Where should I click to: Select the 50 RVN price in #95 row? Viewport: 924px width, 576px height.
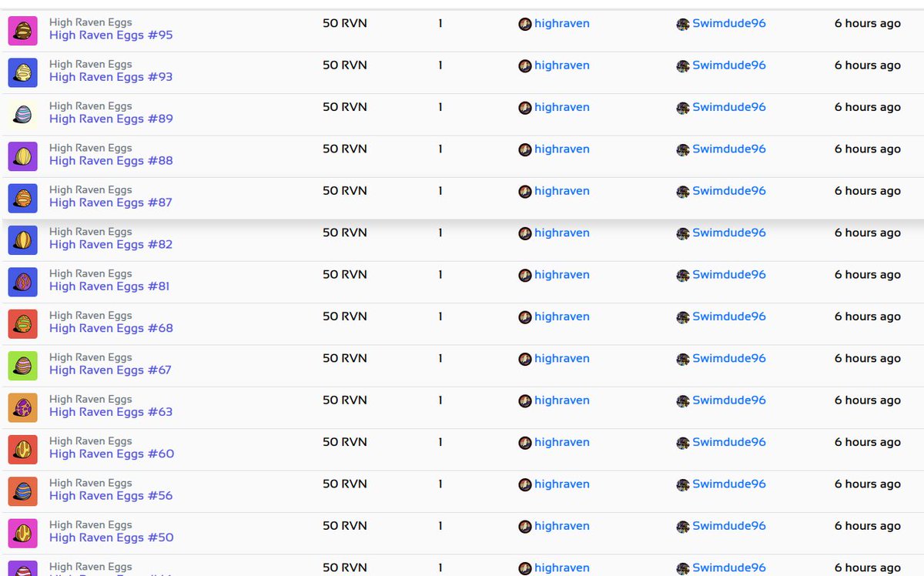click(345, 23)
